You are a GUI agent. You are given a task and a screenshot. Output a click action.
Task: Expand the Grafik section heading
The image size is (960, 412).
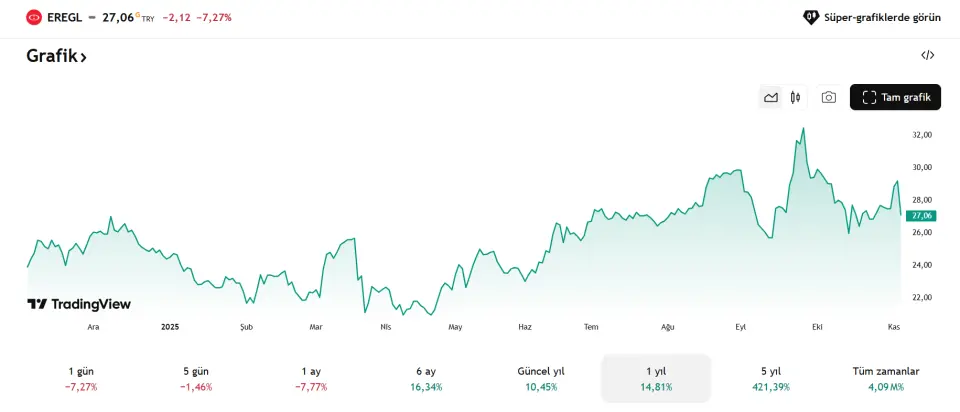point(56,57)
